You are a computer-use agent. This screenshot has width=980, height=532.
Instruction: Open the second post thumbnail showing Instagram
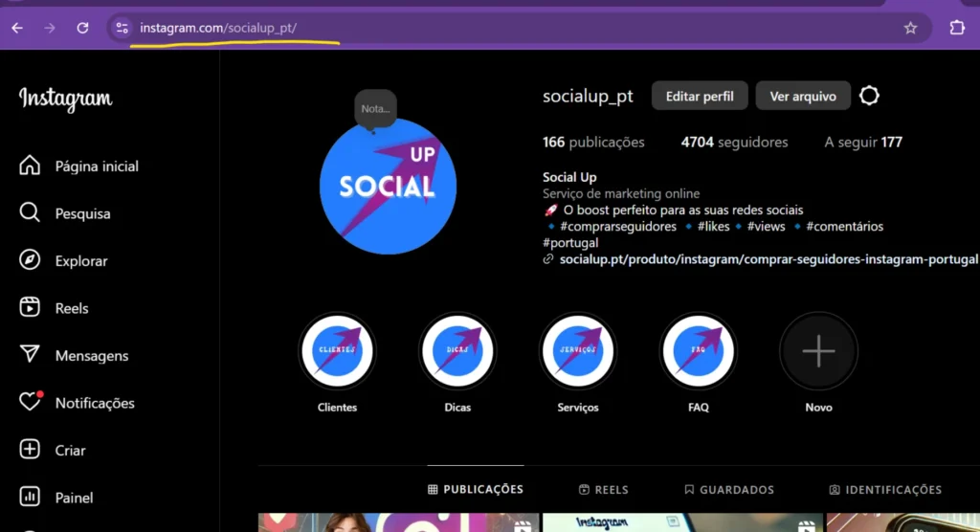pos(682,522)
